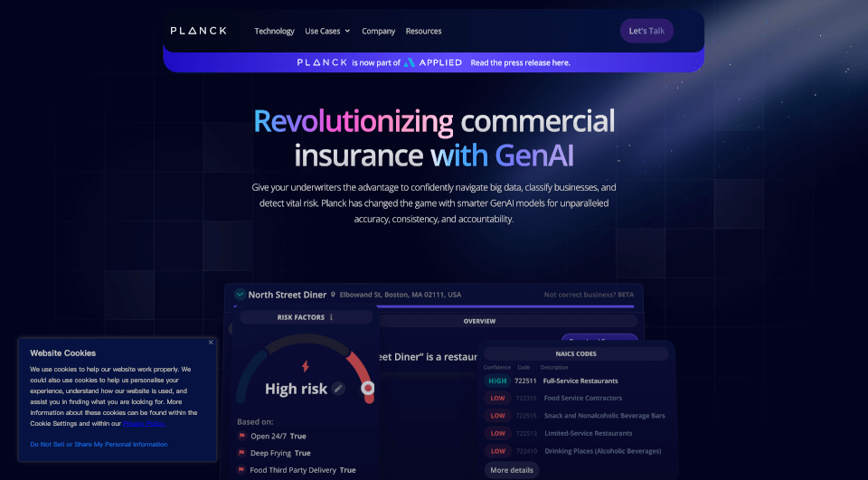Screen dimensions: 868x480
Task: Click the red flag beside Open 24/7
Action: tap(242, 436)
